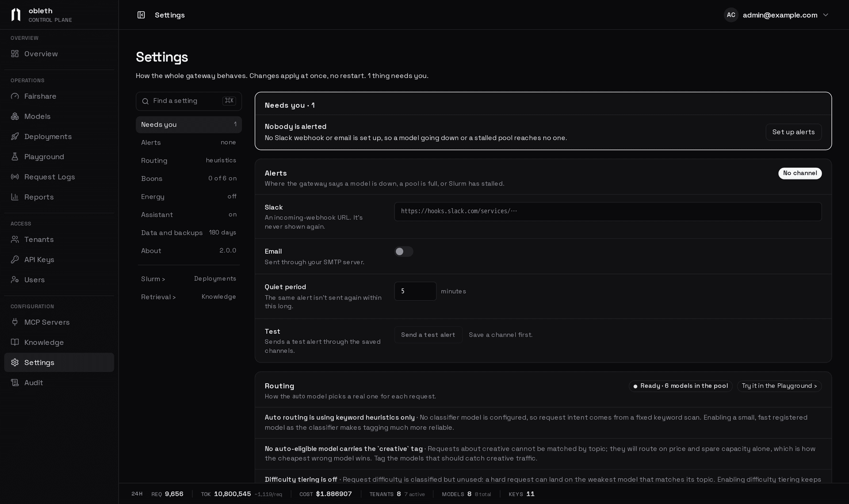Screen dimensions: 849x504
Task: Click the AC avatar circle
Action: pyautogui.click(x=731, y=15)
